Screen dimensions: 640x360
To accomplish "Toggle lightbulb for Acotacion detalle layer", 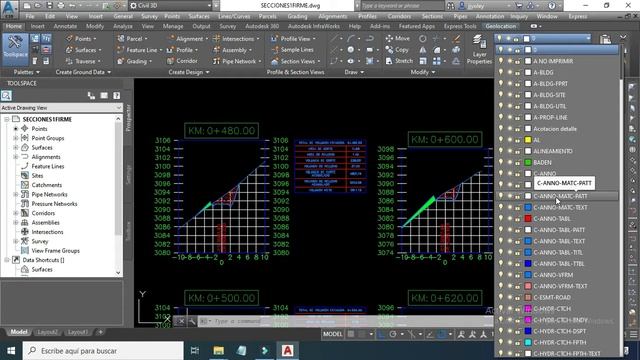I will [501, 129].
